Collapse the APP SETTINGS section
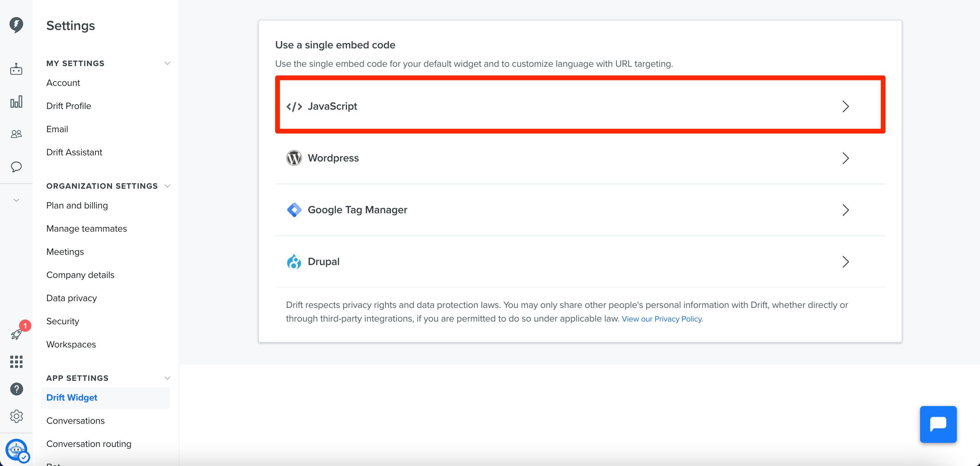The image size is (980, 466). [168, 378]
